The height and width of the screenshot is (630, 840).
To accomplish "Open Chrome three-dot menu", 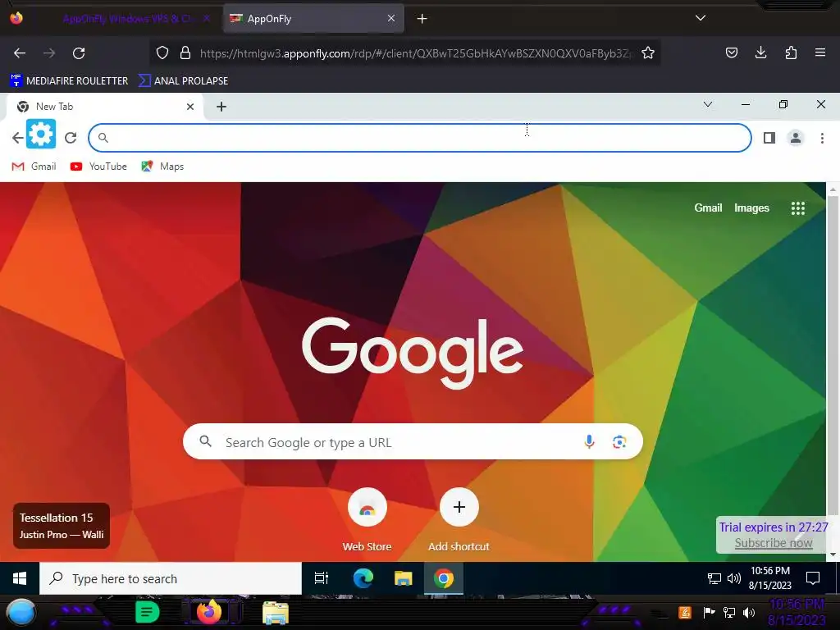I will pos(822,138).
